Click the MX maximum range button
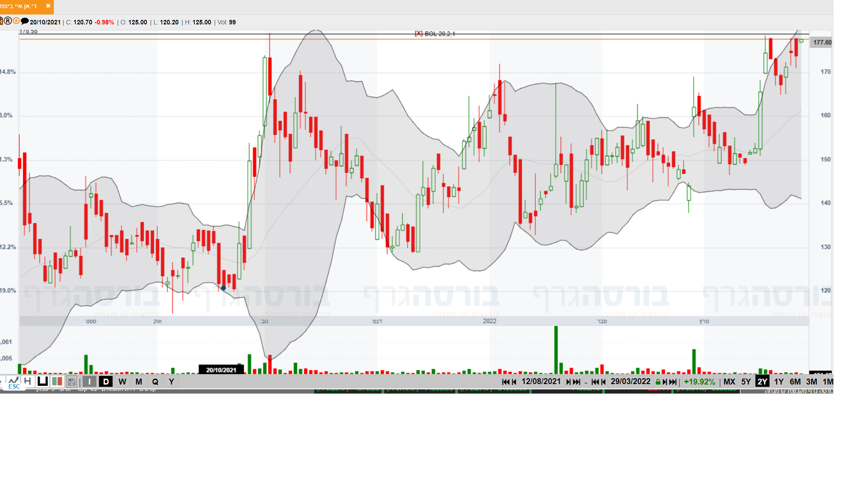Viewport: 868px width, 488px height. point(729,382)
